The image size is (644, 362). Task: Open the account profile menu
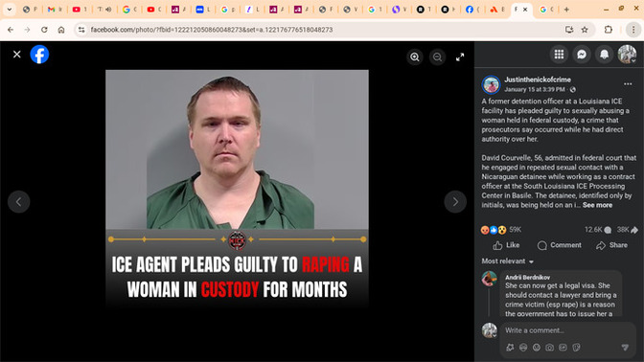click(627, 55)
